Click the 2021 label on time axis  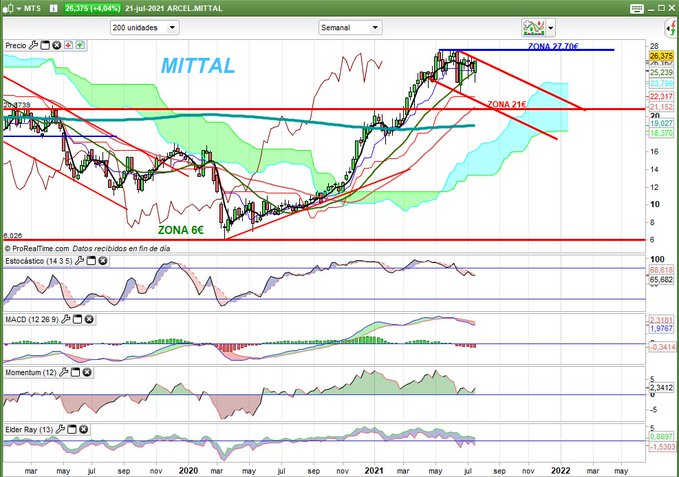[374, 471]
